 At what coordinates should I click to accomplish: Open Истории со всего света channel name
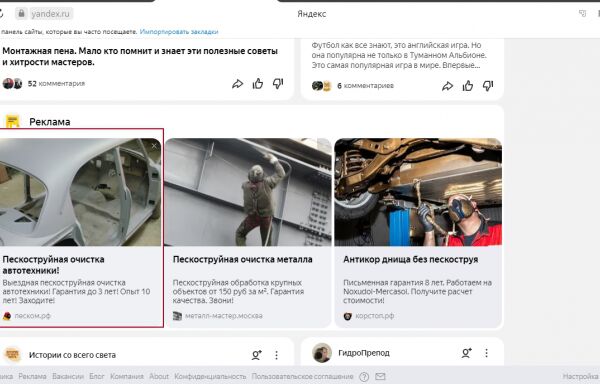(72, 355)
